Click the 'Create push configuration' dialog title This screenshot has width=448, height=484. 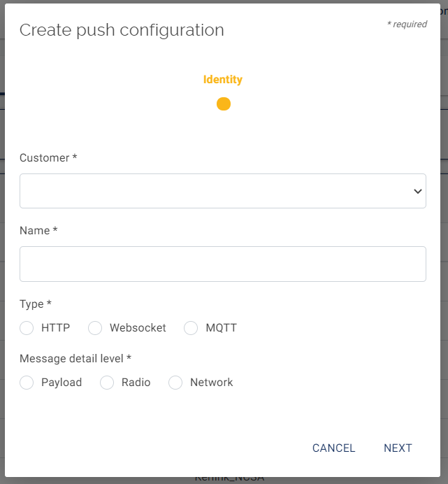[x=122, y=30]
